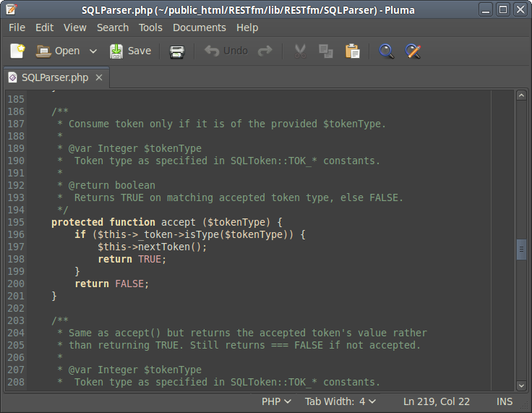Open the Tools menu
This screenshot has height=413, width=532.
click(x=150, y=27)
